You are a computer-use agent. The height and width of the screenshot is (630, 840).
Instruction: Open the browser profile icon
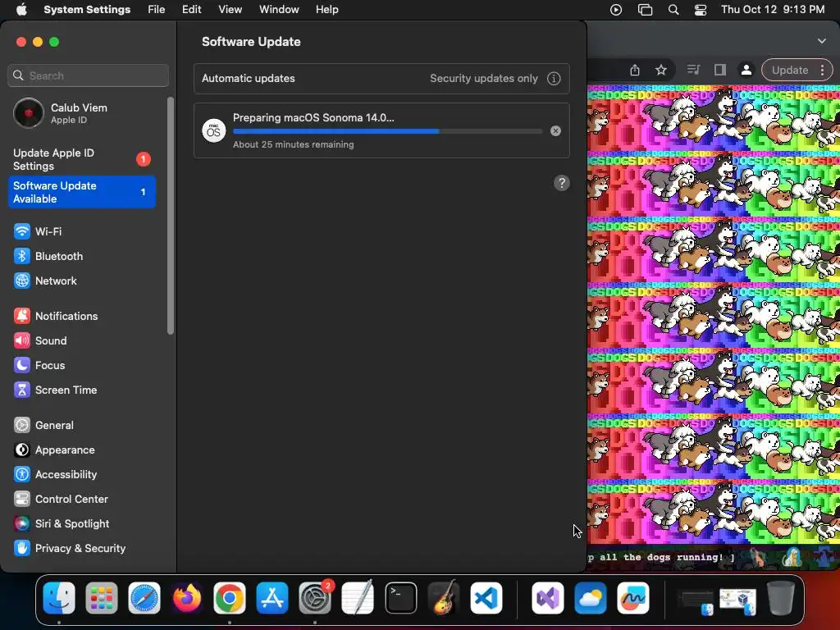point(746,71)
